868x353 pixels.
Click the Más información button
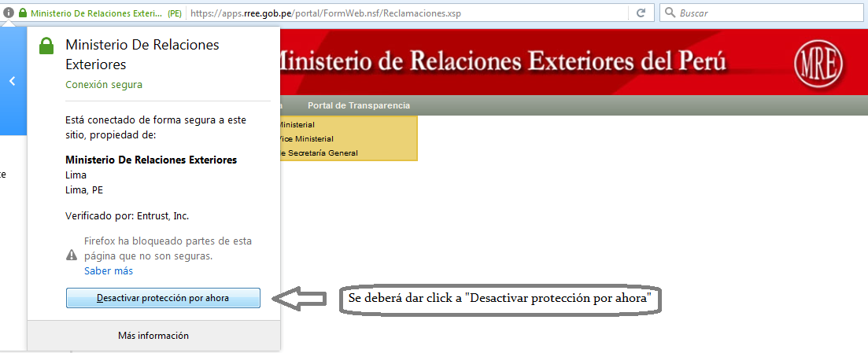153,335
